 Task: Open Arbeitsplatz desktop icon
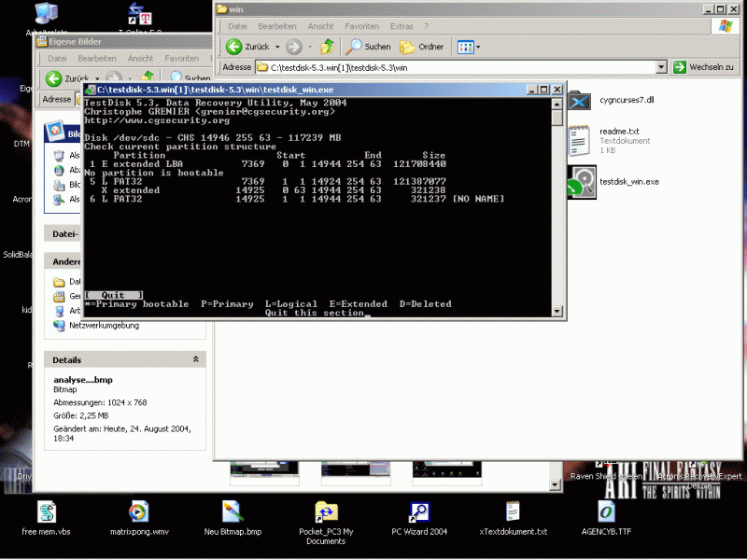[x=46, y=14]
